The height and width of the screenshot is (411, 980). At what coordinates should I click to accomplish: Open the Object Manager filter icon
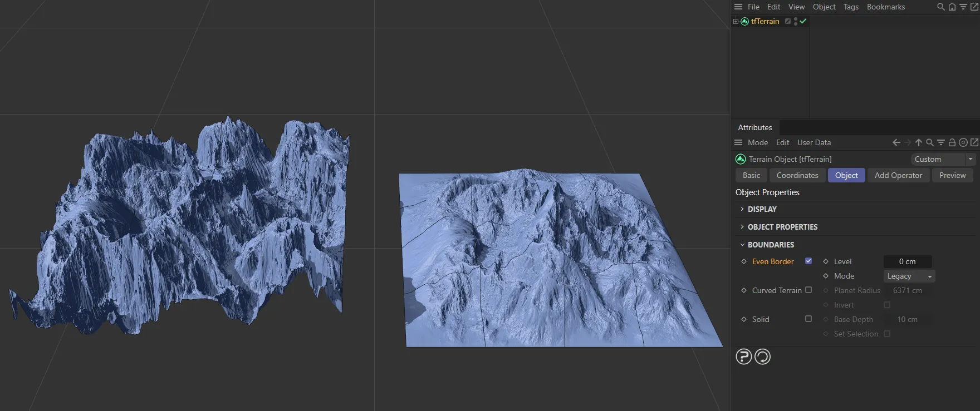point(963,7)
